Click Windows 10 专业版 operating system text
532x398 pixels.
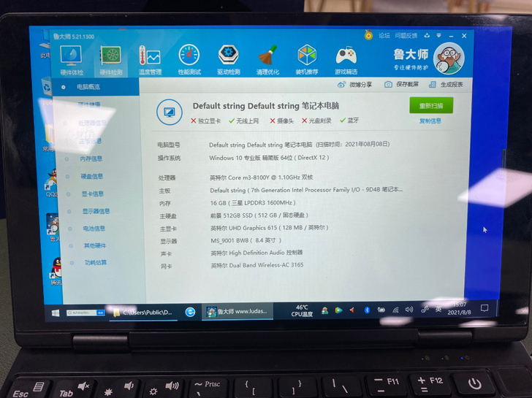click(x=269, y=158)
